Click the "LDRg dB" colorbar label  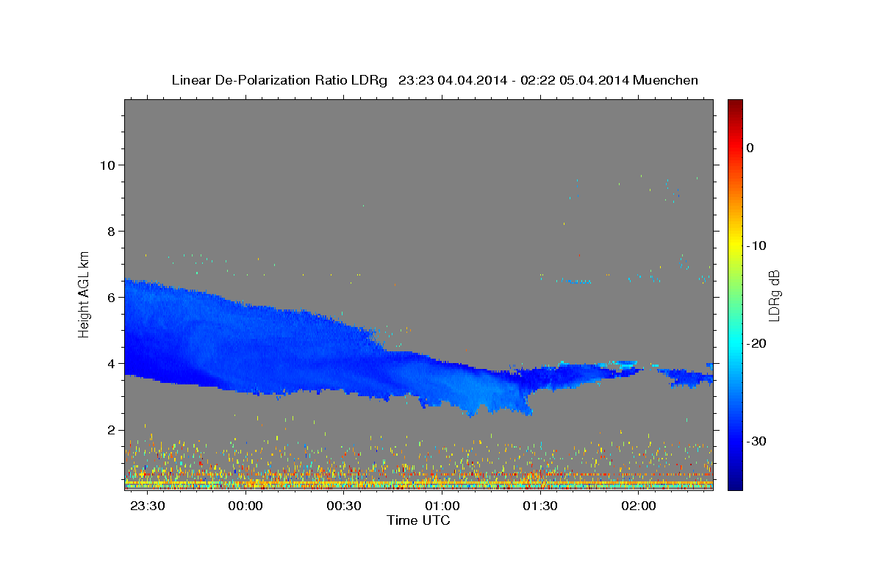773,295
